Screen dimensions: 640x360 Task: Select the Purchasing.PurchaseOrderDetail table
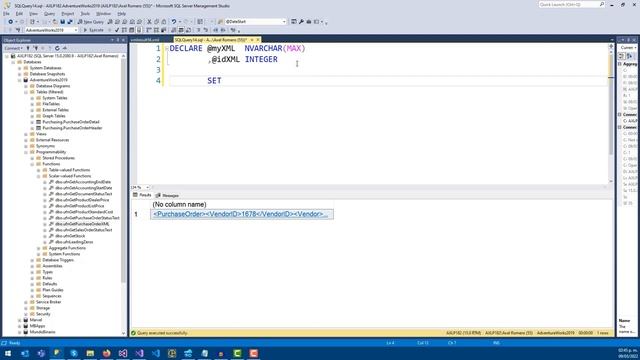coord(71,122)
